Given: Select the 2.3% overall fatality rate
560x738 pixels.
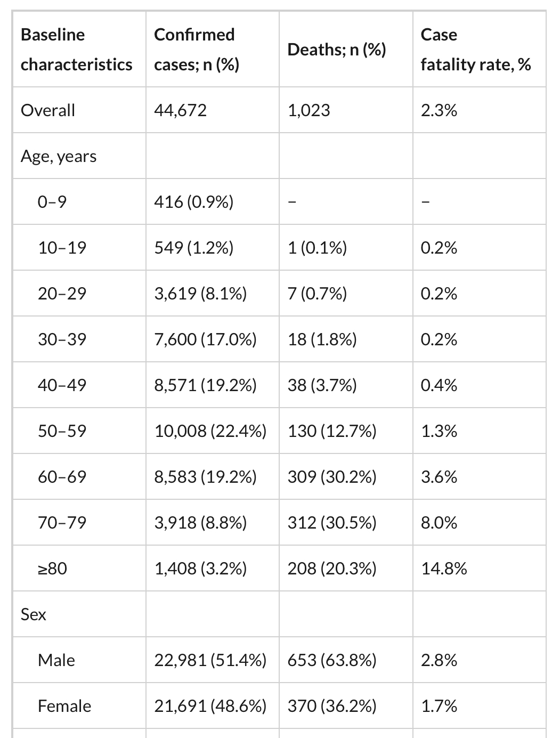Looking at the screenshot, I should tap(439, 110).
